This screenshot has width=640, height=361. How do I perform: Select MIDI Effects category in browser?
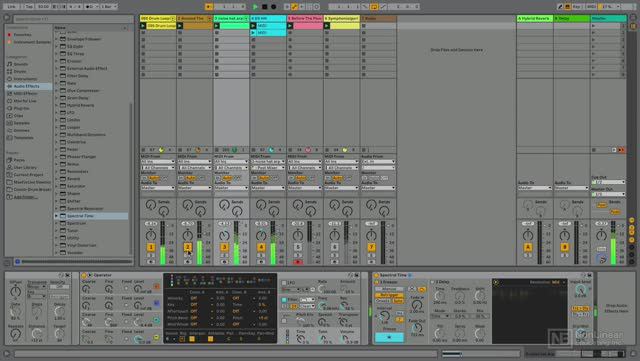point(25,94)
